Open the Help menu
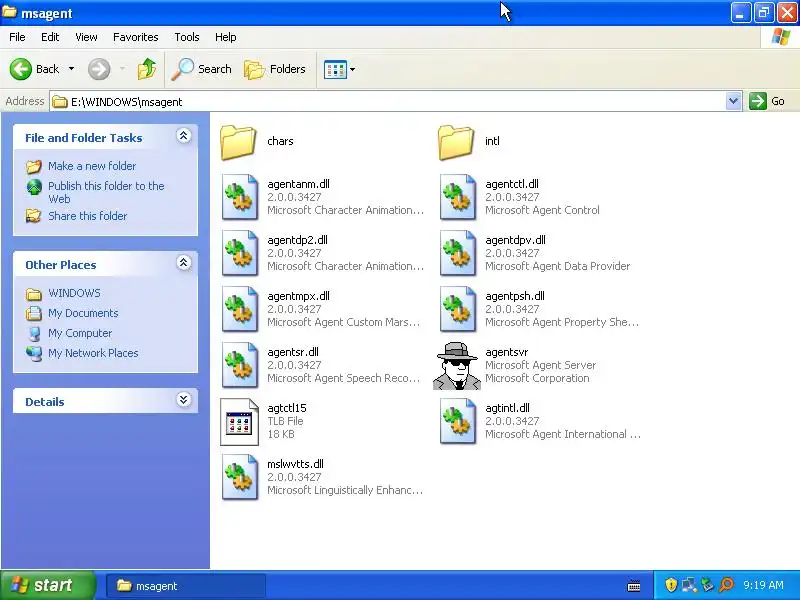 pos(226,37)
